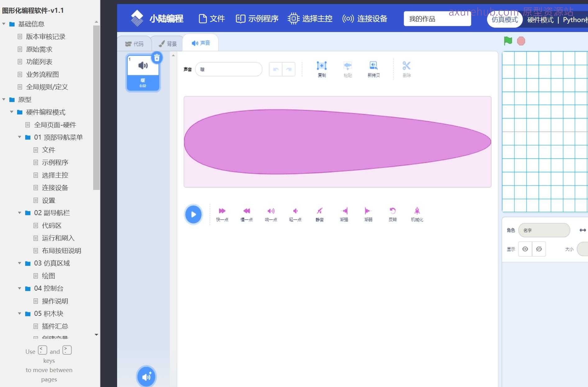Screen dimensions: 588x387
Task: Switch to the 代码 tab
Action: [135, 43]
